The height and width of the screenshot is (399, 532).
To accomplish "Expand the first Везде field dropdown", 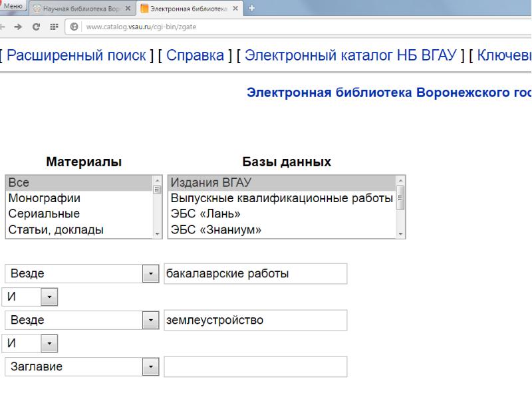I will pos(151,274).
